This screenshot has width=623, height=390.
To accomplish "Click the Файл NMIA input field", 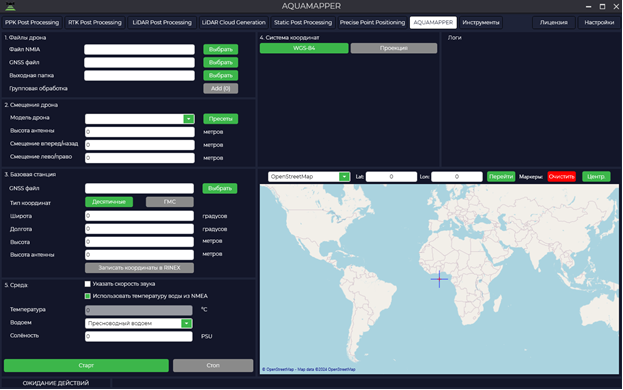I will 139,49.
